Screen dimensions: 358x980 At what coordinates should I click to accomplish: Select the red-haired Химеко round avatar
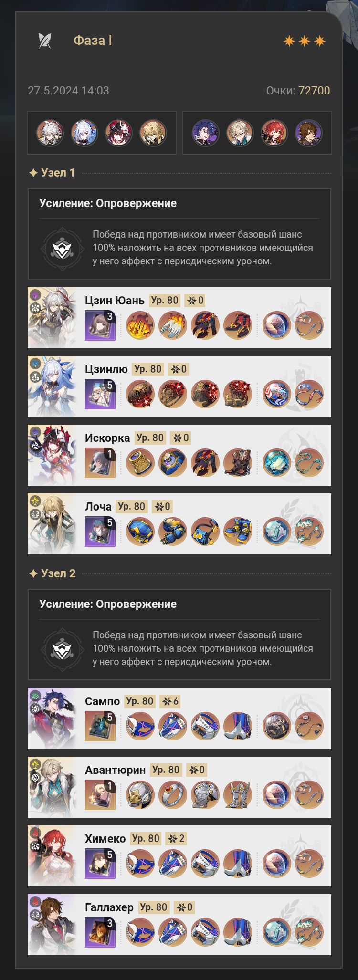pos(274,133)
